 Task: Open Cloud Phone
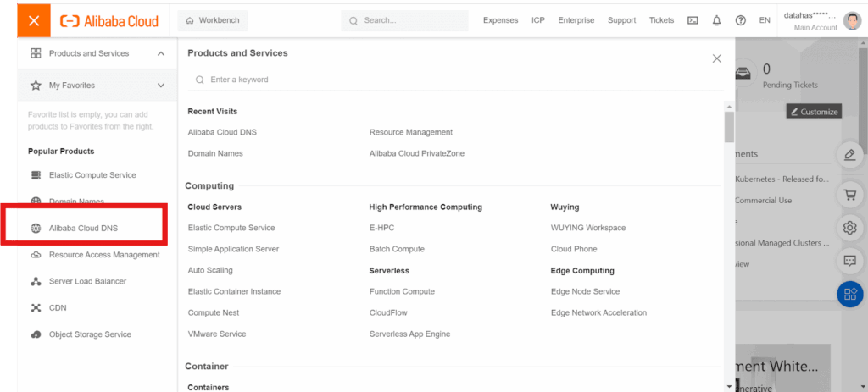point(574,250)
